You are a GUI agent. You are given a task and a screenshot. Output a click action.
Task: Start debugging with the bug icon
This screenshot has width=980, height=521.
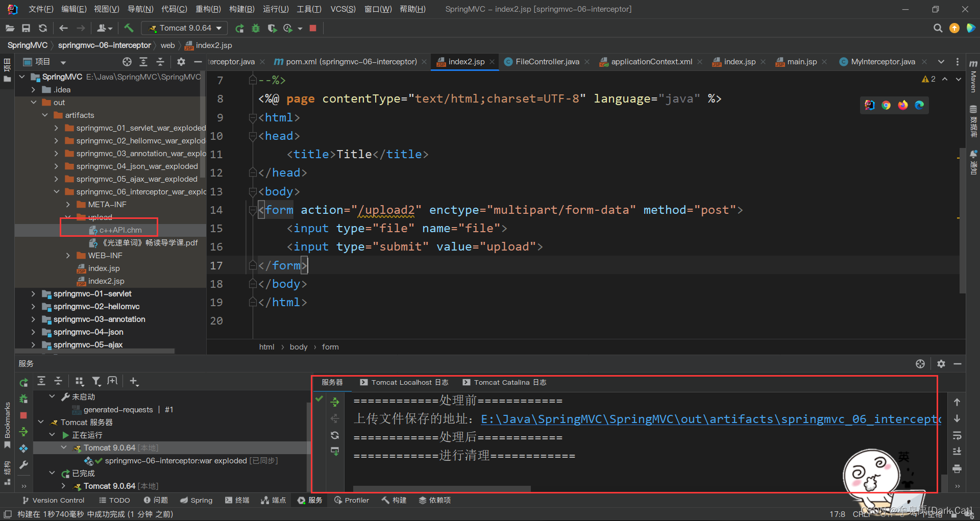256,28
